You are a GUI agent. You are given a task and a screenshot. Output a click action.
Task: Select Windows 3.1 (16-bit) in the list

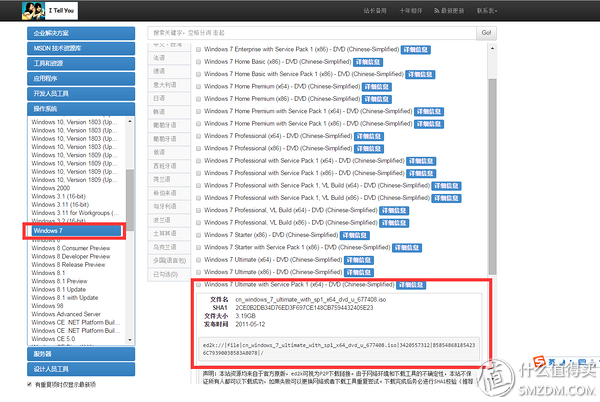tap(58, 196)
